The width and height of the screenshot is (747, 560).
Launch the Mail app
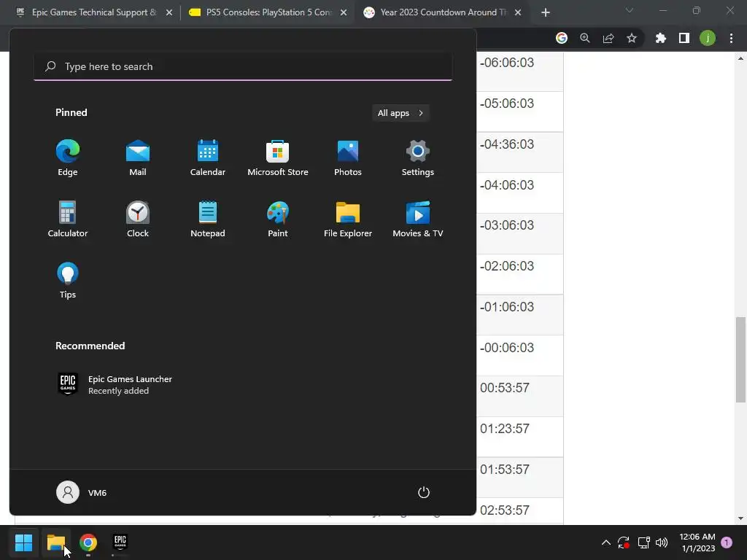point(138,158)
